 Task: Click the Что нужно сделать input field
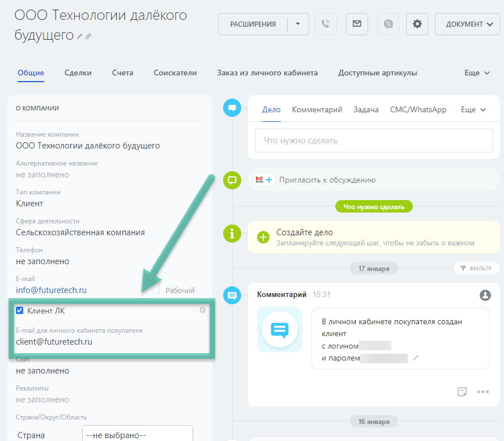coord(373,141)
